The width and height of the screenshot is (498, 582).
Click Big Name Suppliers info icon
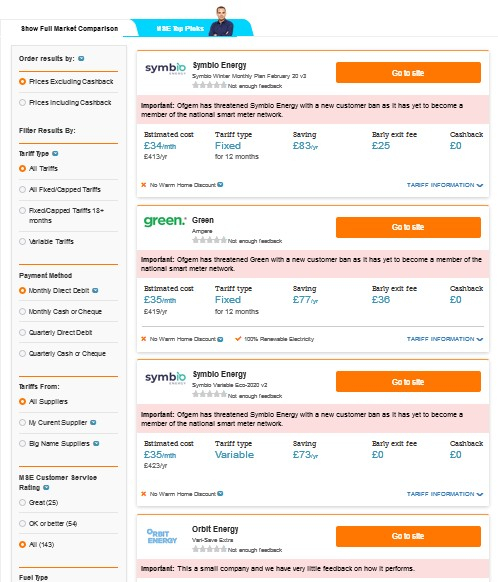pyautogui.click(x=96, y=444)
